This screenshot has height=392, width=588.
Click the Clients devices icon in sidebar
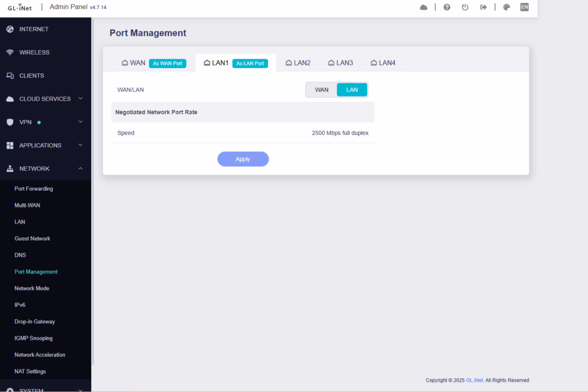10,75
